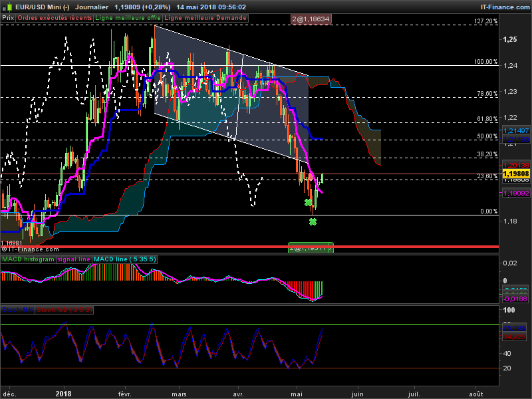This screenshot has height=399, width=532.
Task: Select the Ligne meilleure Demande legend label
Action: [x=205, y=18]
